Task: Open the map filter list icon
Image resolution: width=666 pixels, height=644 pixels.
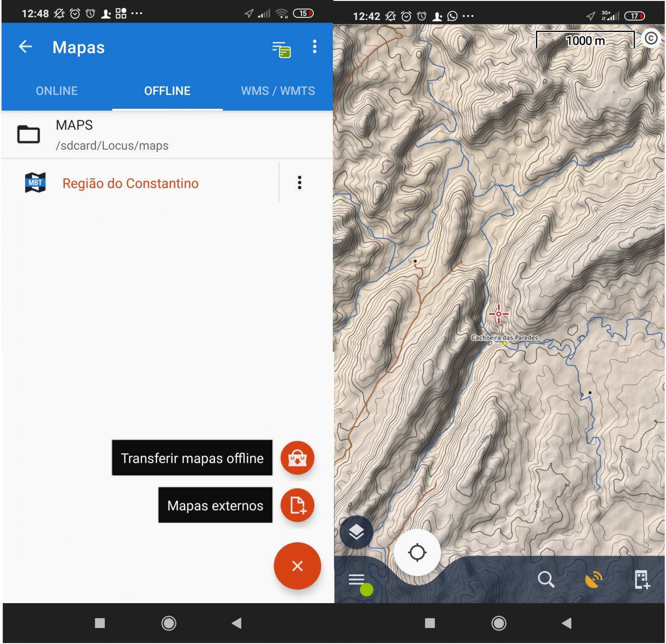Action: click(x=281, y=49)
